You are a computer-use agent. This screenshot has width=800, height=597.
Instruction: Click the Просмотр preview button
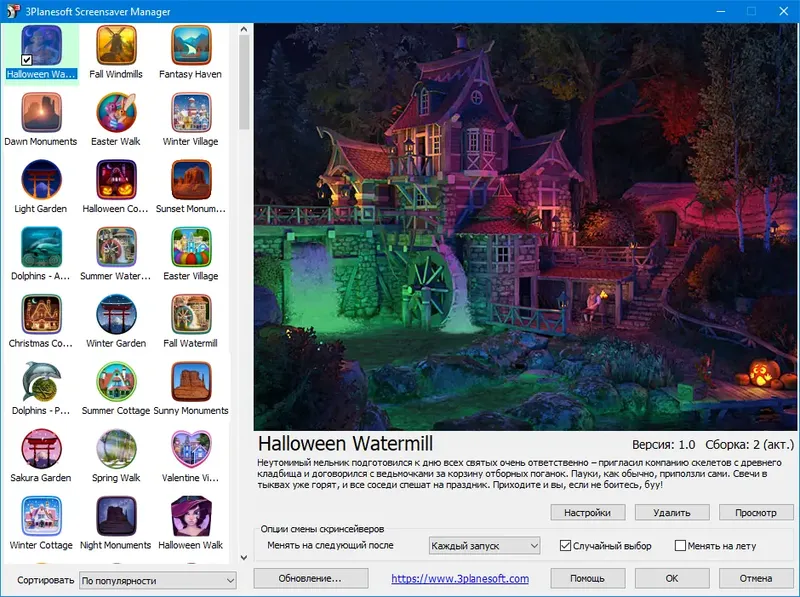coord(756,512)
